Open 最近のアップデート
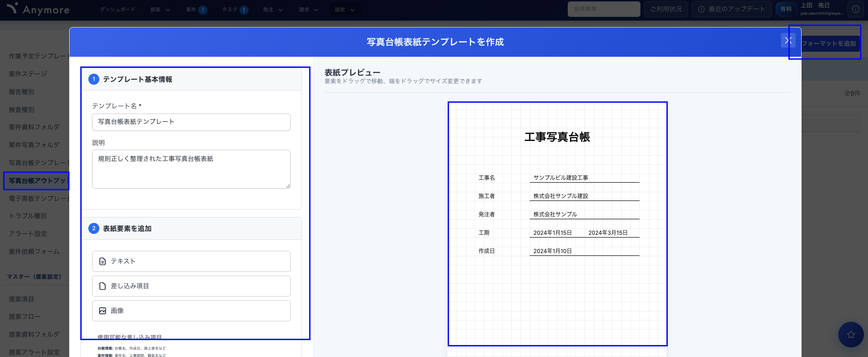 coord(732,9)
